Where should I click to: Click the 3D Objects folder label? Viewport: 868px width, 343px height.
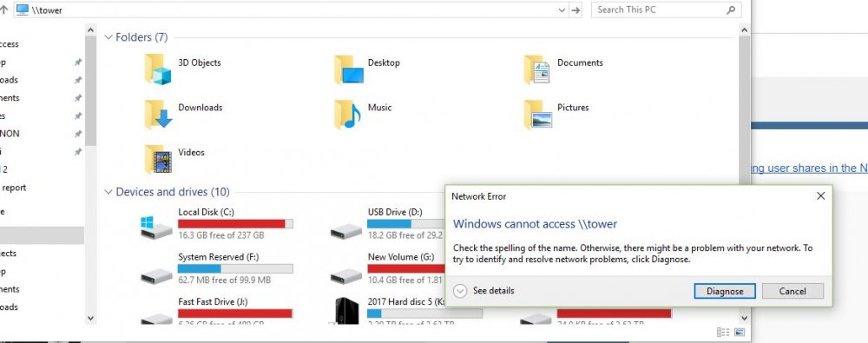[x=200, y=63]
